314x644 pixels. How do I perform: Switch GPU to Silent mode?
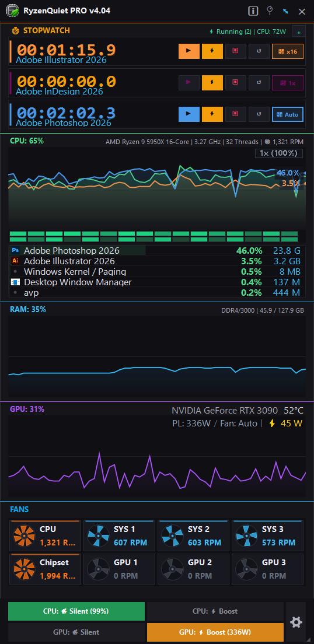[76, 632]
